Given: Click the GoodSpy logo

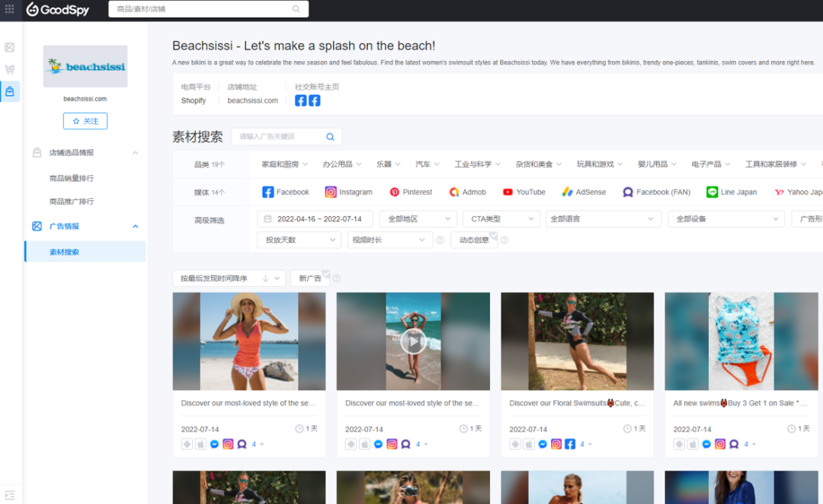Looking at the screenshot, I should click(x=58, y=9).
